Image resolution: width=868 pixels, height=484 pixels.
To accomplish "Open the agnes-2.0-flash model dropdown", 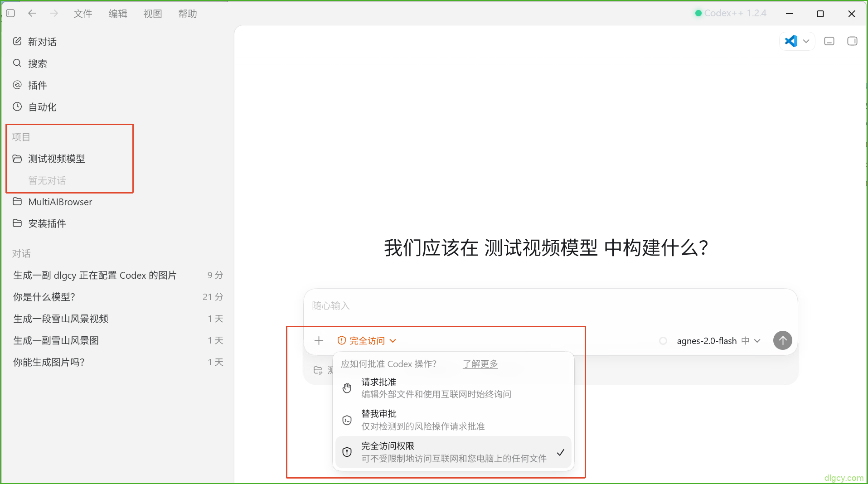I will tap(718, 341).
